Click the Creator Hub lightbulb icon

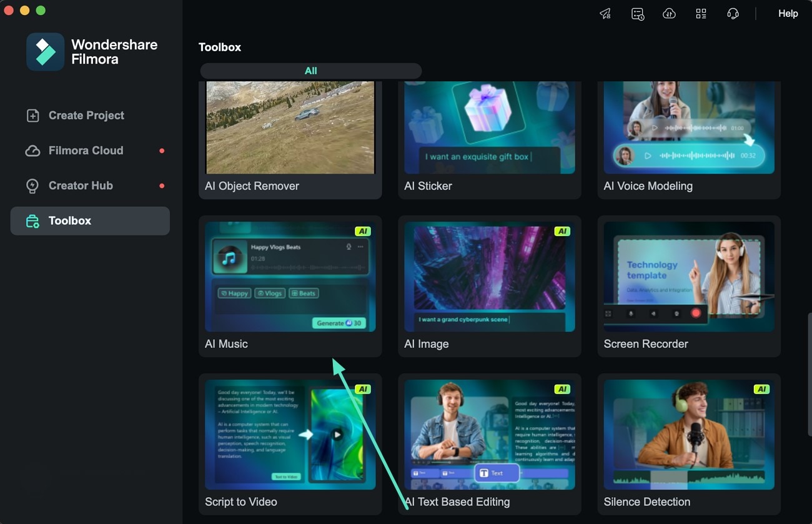32,185
